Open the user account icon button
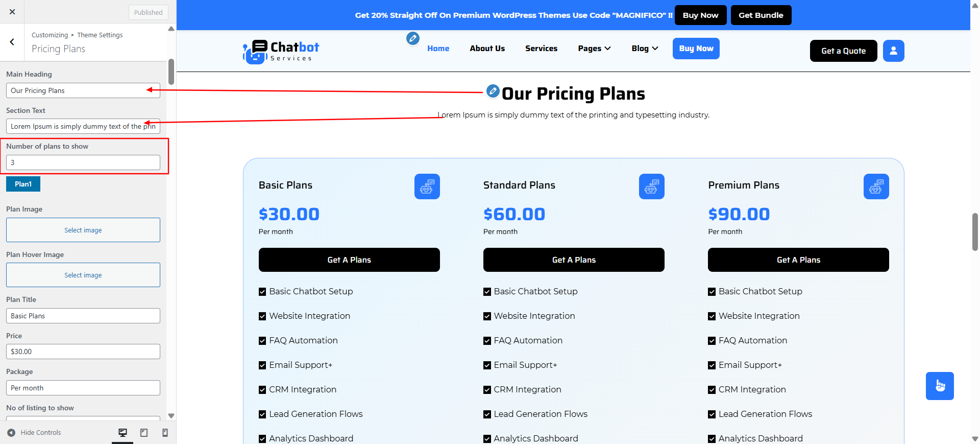This screenshot has width=980, height=444. [x=893, y=51]
